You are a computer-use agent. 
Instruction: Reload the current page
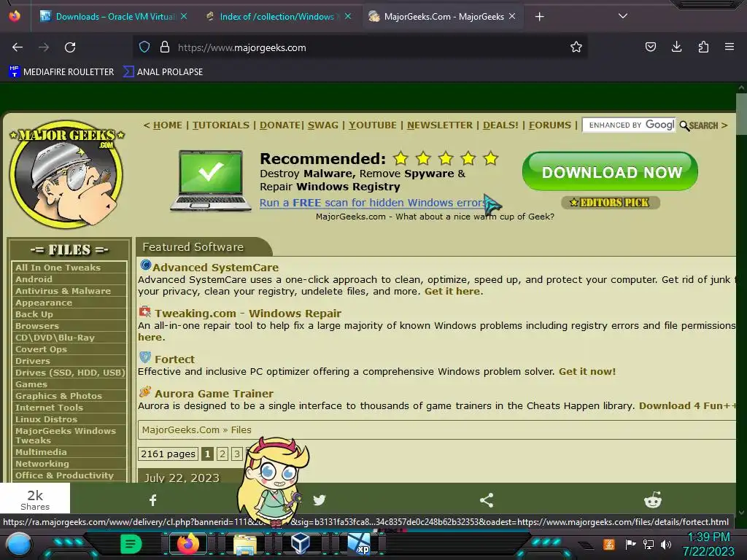click(70, 47)
